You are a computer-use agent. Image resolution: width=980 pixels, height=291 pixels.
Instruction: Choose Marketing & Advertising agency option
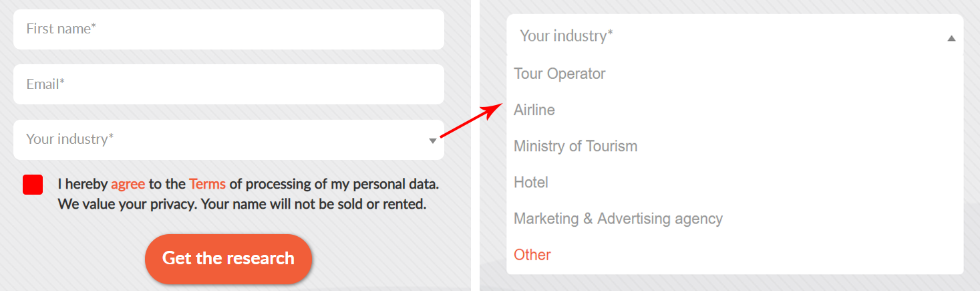coord(618,219)
